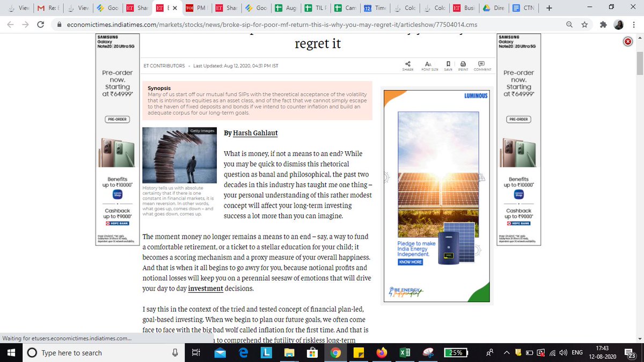Click the 'Synopsis' heading

pyautogui.click(x=159, y=88)
